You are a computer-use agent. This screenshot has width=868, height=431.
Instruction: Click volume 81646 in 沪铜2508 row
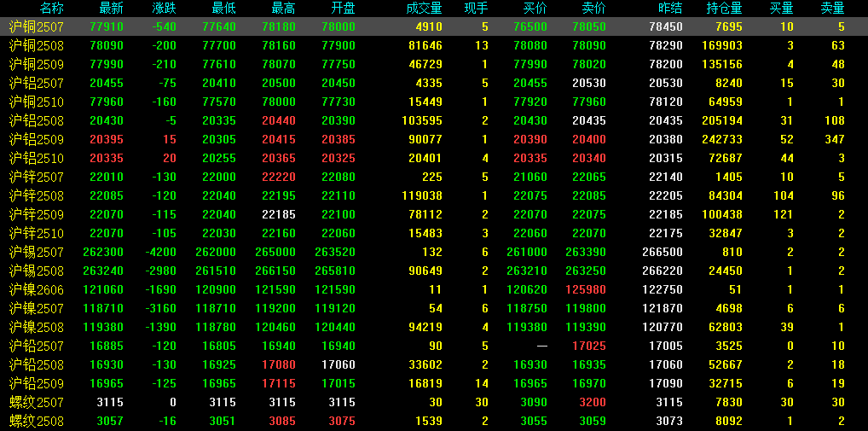pos(425,45)
